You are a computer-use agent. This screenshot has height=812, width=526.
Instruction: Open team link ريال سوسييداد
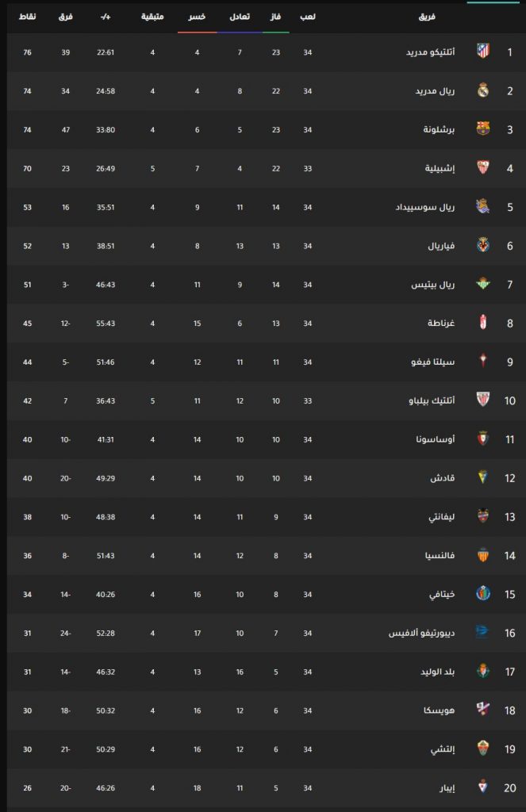(425, 207)
